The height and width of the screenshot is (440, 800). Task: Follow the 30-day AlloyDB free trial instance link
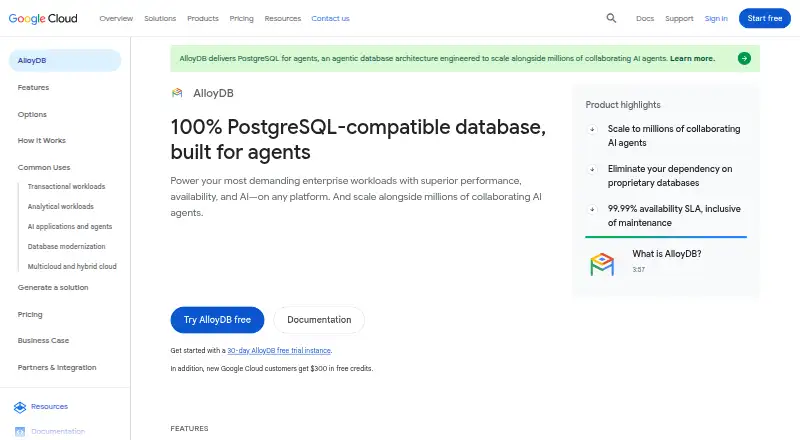(279, 351)
